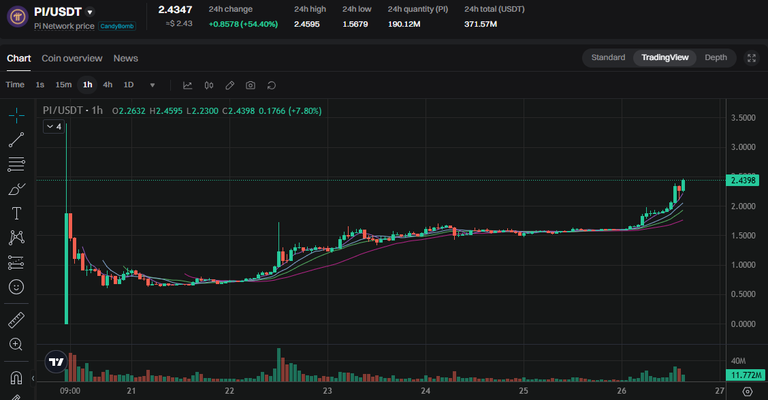768x400 pixels.
Task: Take a chart snapshot with camera icon
Action: tap(250, 85)
